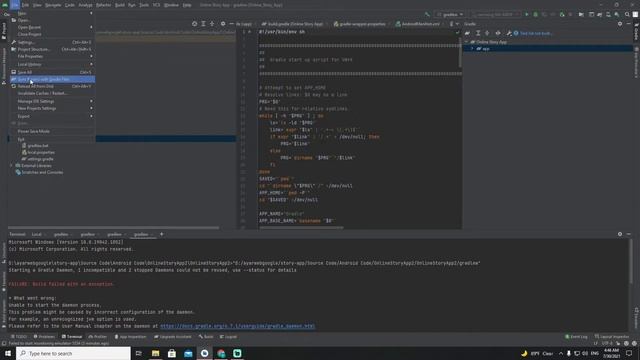
Task: Click the Make Project hammer icon
Action: coord(427,14)
